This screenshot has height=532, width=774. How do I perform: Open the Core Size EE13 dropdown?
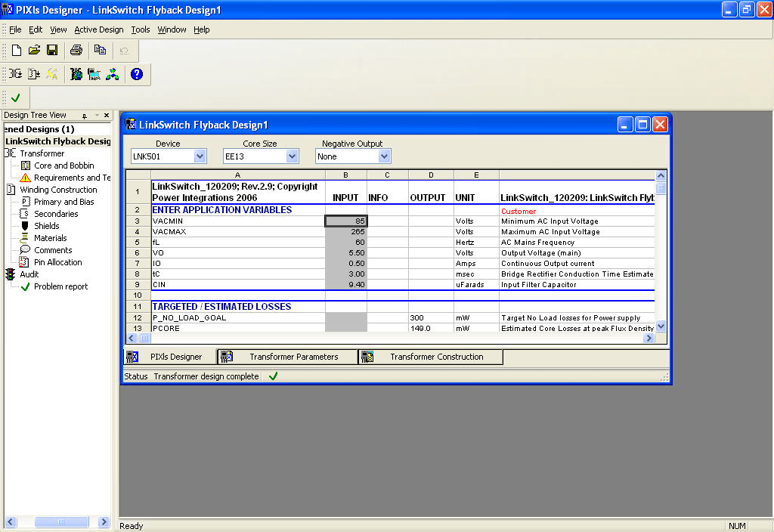pyautogui.click(x=292, y=156)
